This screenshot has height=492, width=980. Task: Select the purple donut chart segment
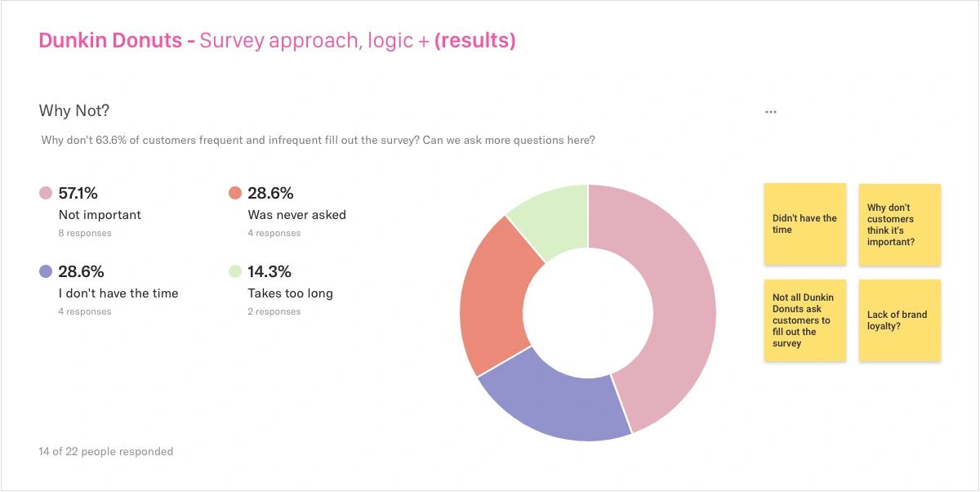tap(555, 400)
